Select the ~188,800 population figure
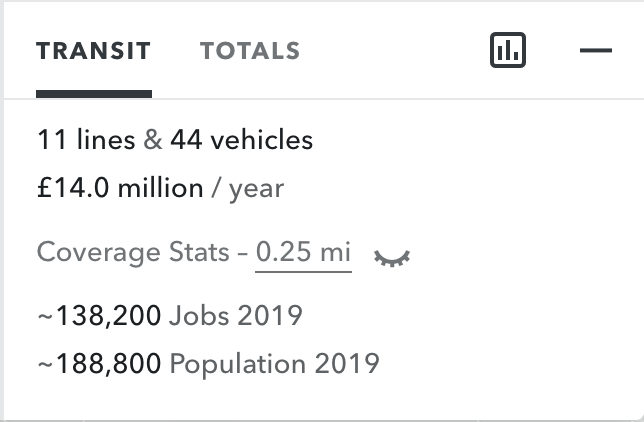644x422 pixels. tap(99, 364)
